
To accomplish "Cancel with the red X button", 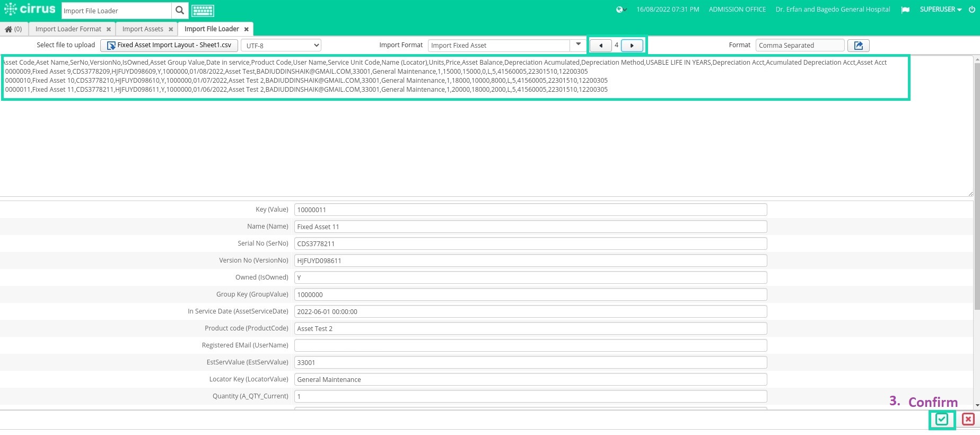I will click(x=968, y=420).
